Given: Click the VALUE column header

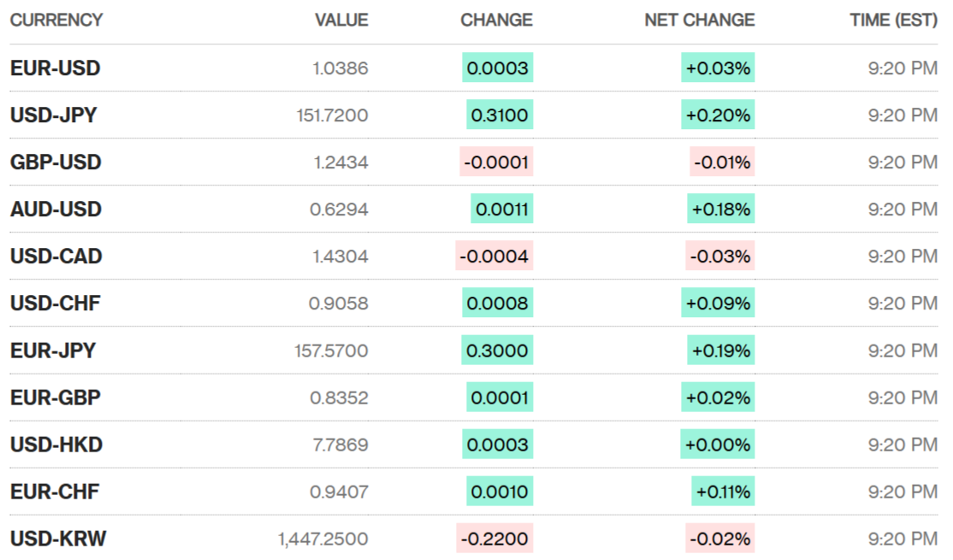Looking at the screenshot, I should coord(341,20).
